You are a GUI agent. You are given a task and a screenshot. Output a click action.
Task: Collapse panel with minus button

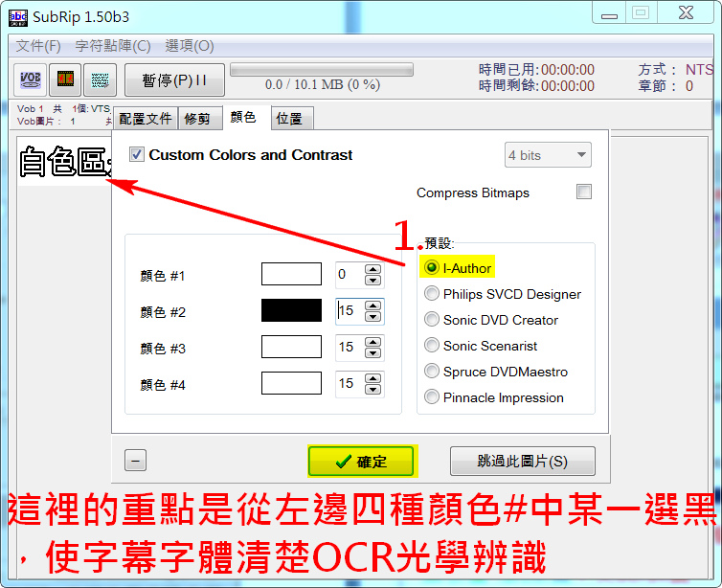[x=135, y=461]
